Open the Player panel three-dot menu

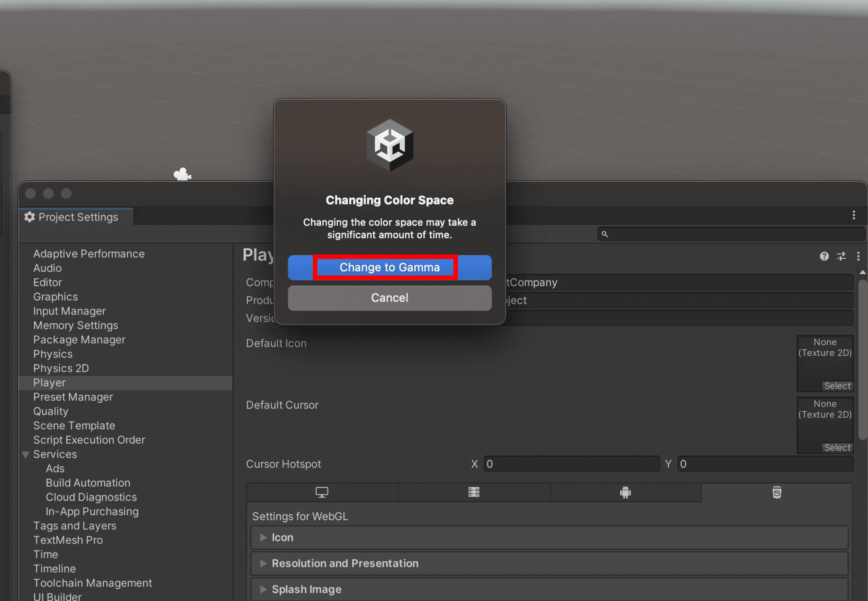(x=858, y=256)
